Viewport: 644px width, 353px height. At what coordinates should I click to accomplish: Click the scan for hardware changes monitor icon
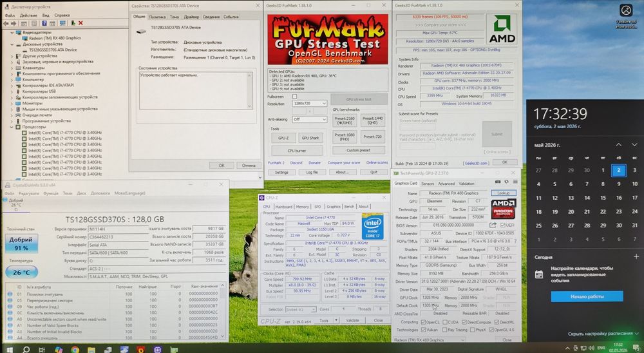62,23
